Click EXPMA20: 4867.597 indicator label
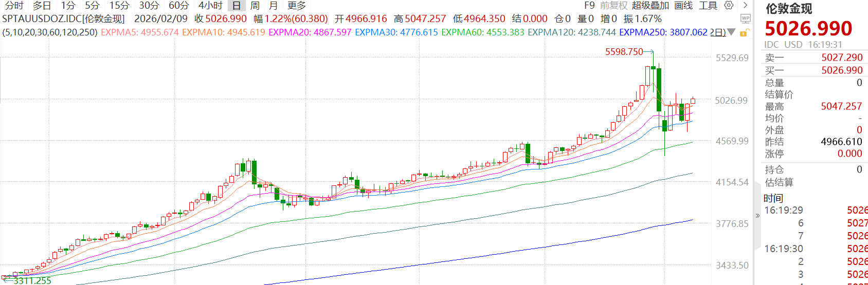Screen dimensions: 868x285 (x=310, y=32)
